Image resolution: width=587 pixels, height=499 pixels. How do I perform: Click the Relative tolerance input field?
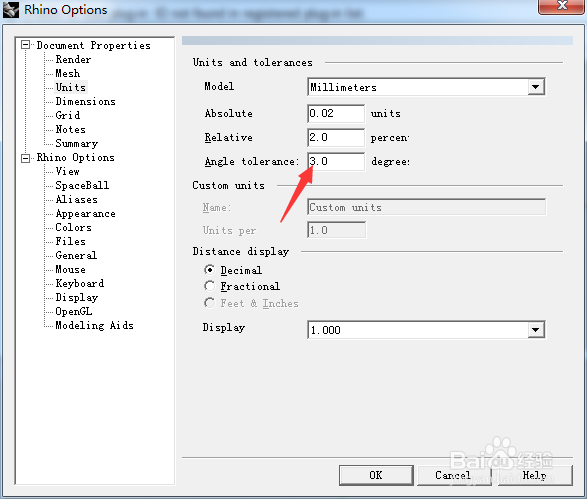336,137
